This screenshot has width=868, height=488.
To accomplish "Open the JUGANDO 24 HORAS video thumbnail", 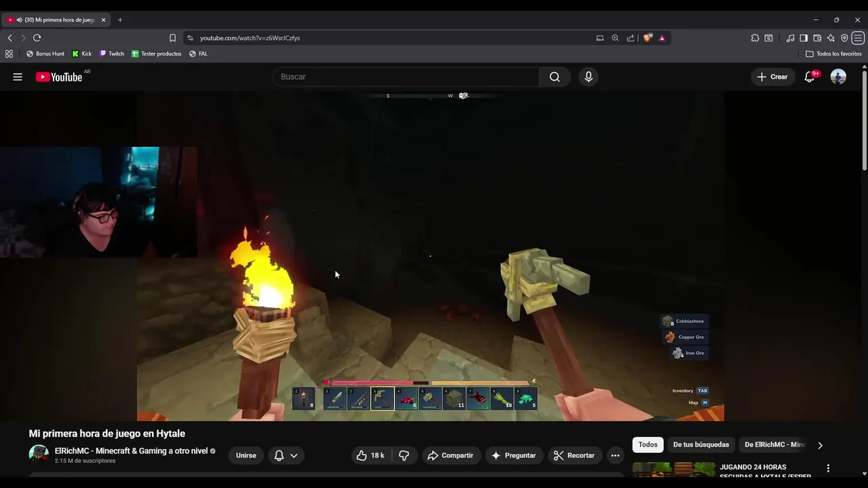I will tap(674, 470).
